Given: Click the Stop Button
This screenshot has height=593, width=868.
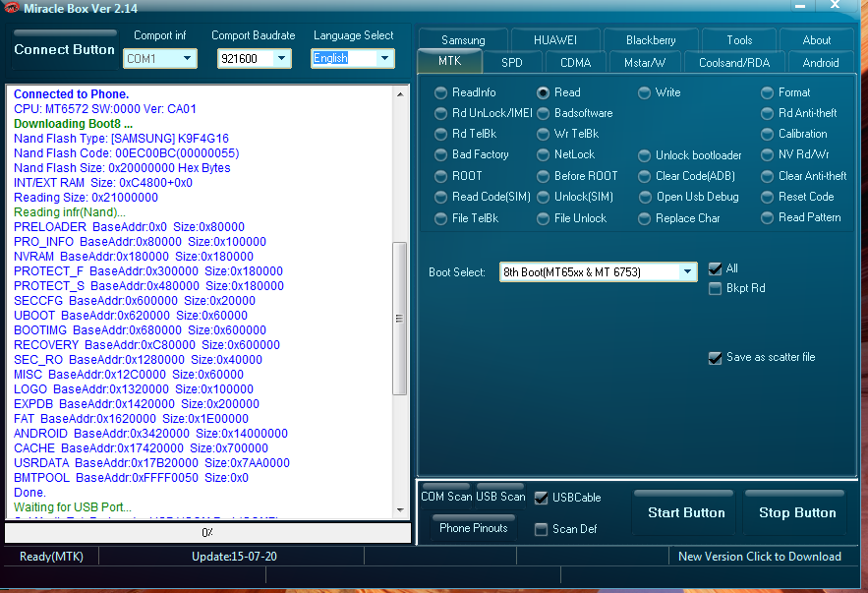Looking at the screenshot, I should (x=797, y=512).
